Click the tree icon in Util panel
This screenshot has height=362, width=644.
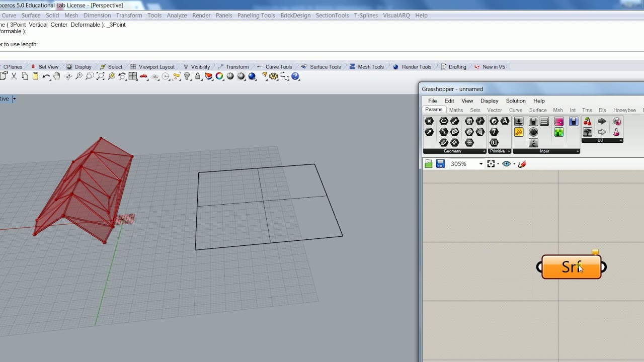point(587,132)
